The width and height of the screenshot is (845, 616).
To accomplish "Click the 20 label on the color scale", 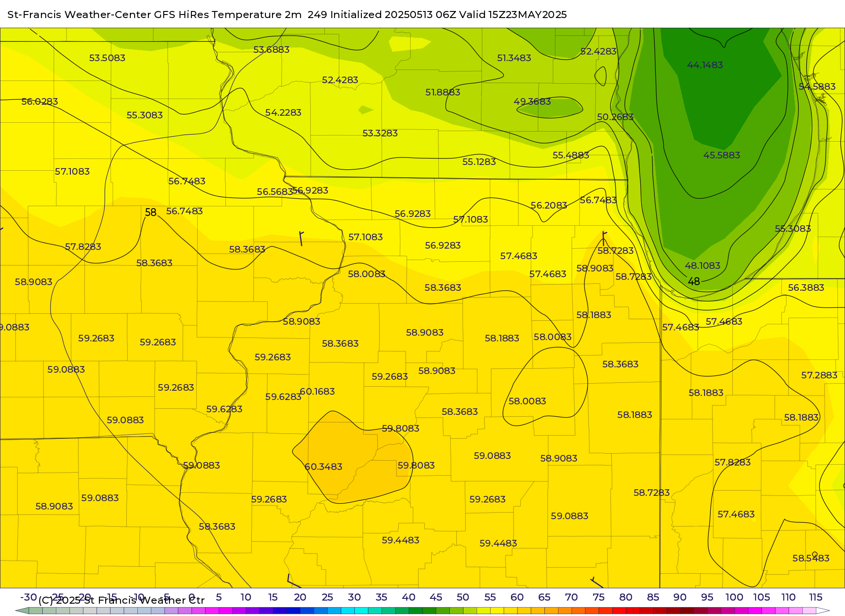I will (x=300, y=598).
